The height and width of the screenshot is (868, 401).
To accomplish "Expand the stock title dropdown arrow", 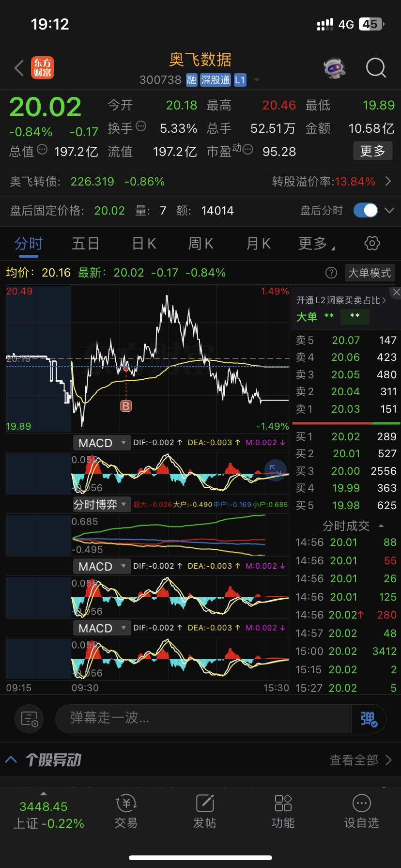I will point(257,80).
